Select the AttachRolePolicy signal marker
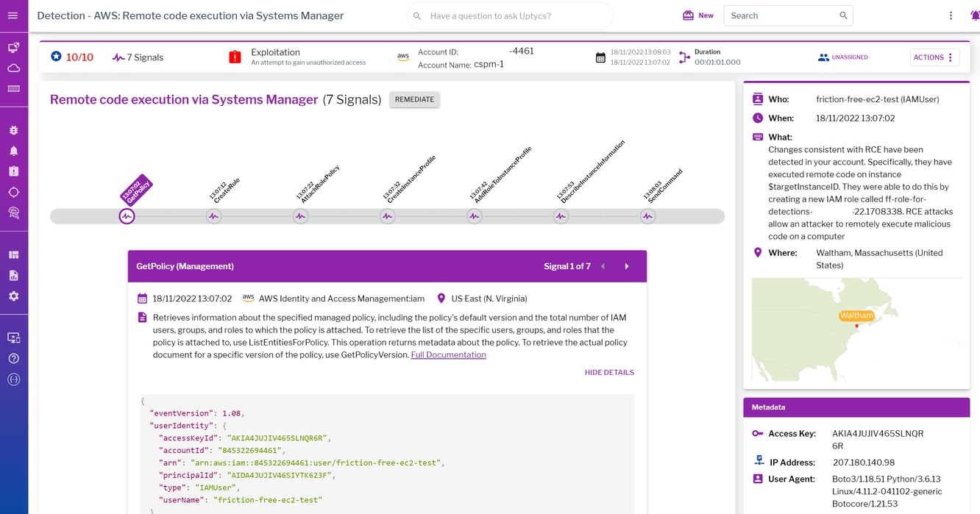This screenshot has width=980, height=514. coord(300,216)
